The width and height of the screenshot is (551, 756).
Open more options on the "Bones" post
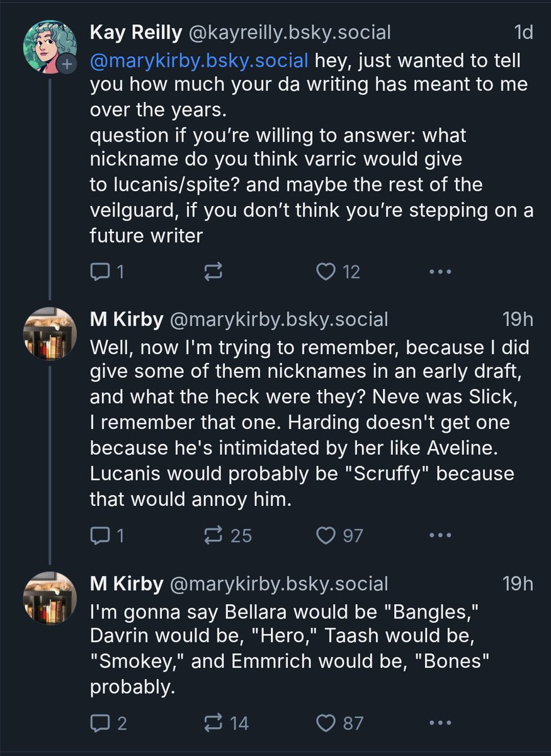440,723
